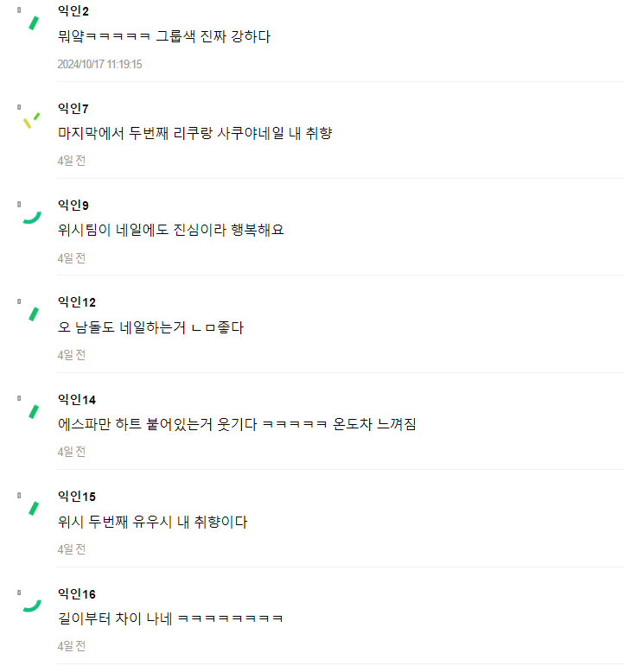Click the username 익인7

[73, 108]
